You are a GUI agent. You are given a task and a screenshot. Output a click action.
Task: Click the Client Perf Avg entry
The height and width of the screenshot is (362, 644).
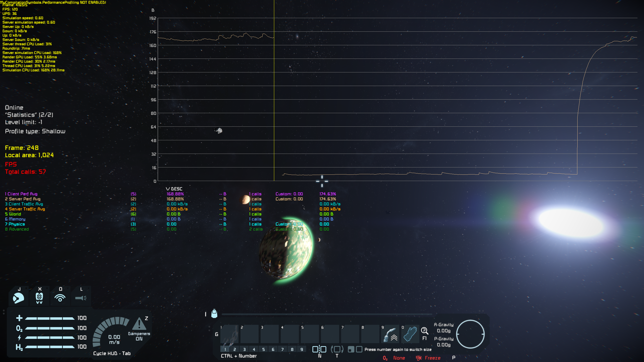tap(21, 194)
